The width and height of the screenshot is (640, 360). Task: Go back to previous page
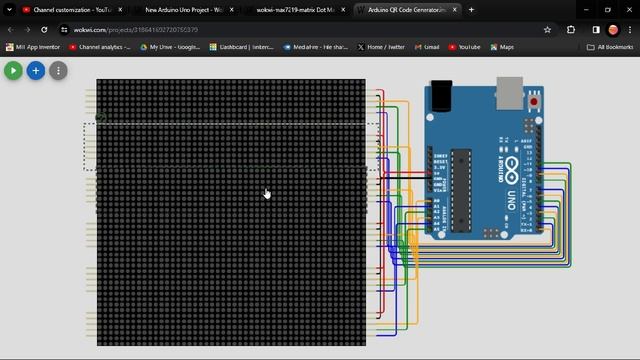coord(11,30)
